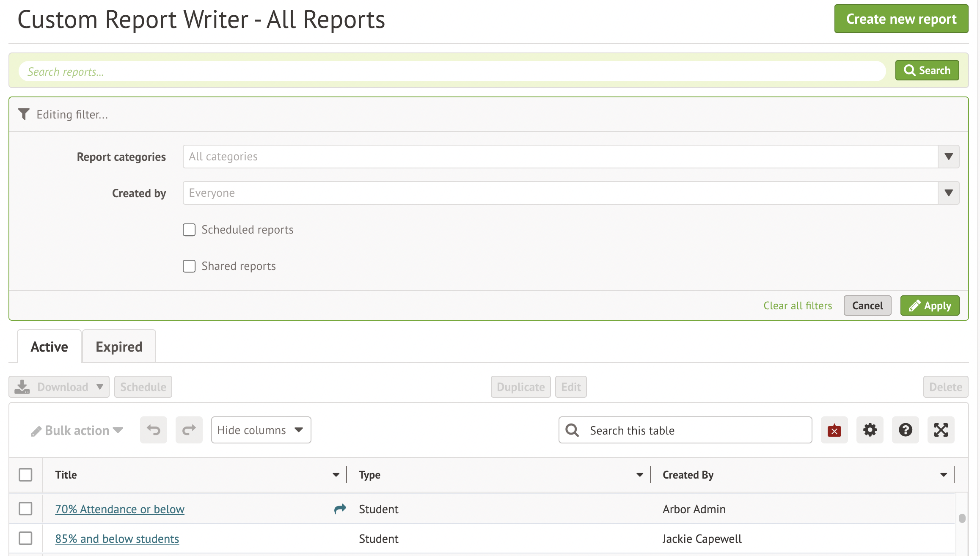Click the funnel filter icon
The width and height of the screenshot is (980, 556).
pos(24,114)
